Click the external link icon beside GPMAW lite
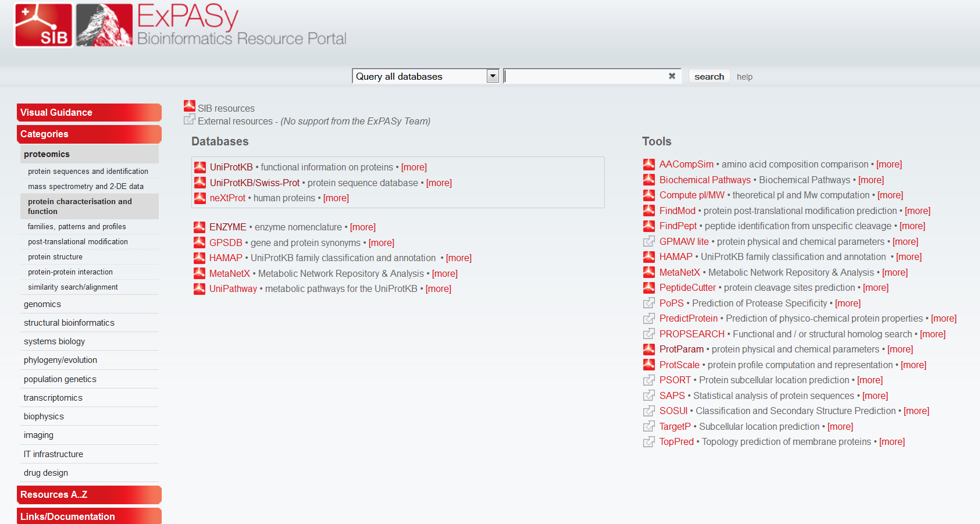Screen dimensions: 980x524 (649, 241)
